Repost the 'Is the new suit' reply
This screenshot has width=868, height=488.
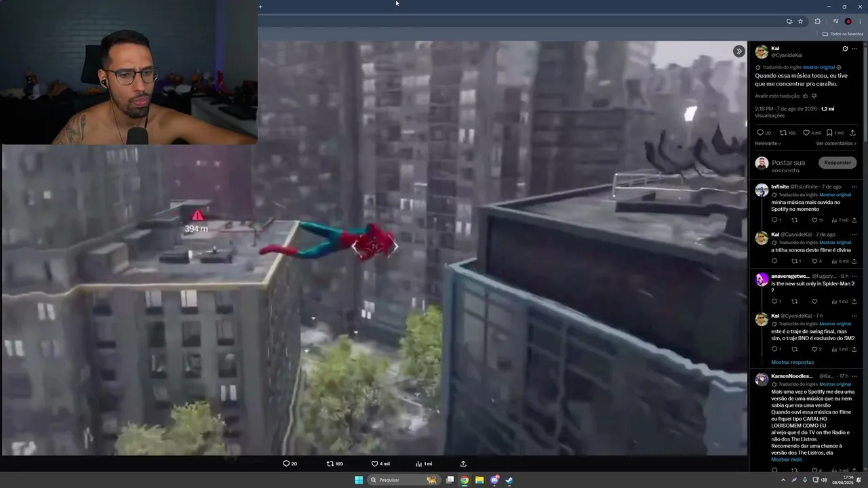(795, 302)
